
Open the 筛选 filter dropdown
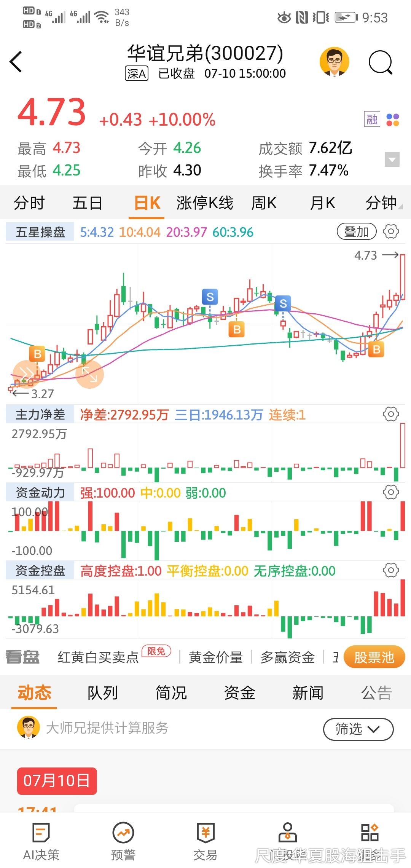[x=358, y=729]
